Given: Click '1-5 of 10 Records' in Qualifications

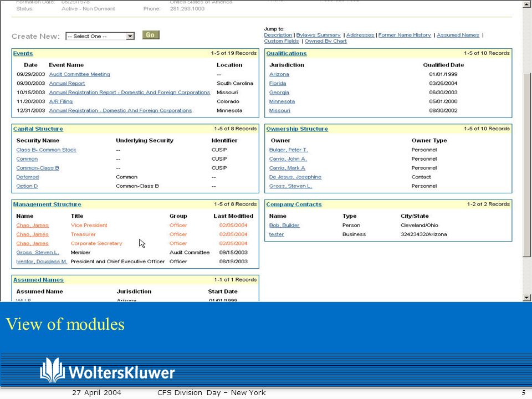Looking at the screenshot, I should click(x=487, y=53).
